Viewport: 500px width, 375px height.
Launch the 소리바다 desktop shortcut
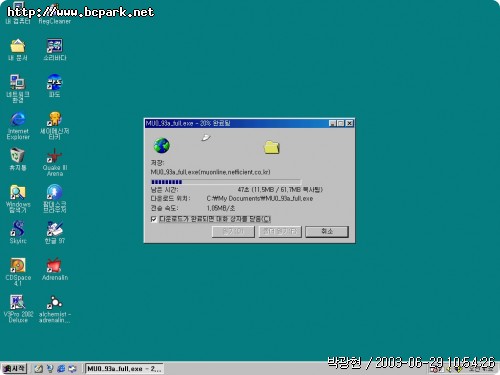coord(55,49)
